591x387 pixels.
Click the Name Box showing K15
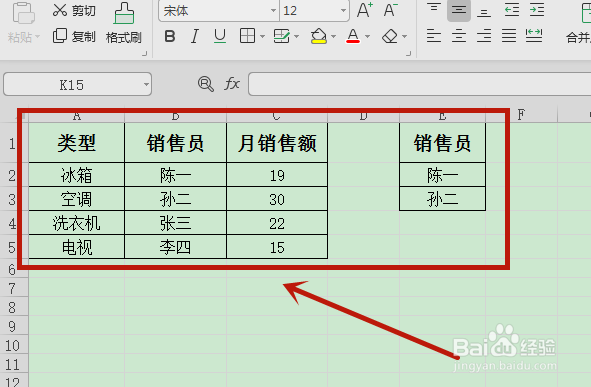click(77, 84)
